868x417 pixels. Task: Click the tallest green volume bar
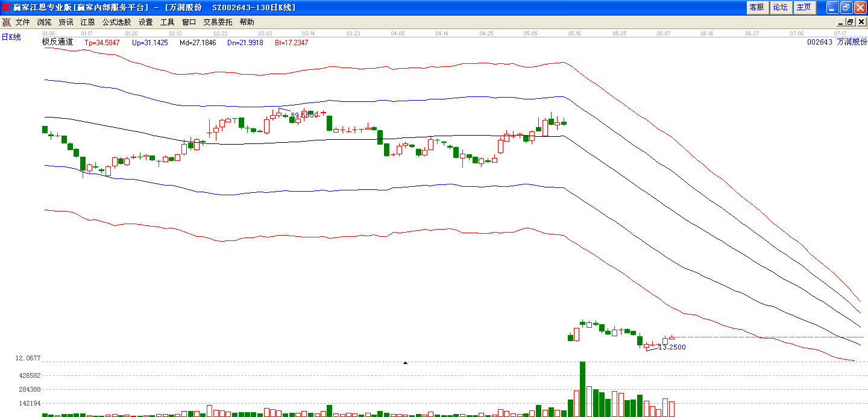tap(583, 389)
